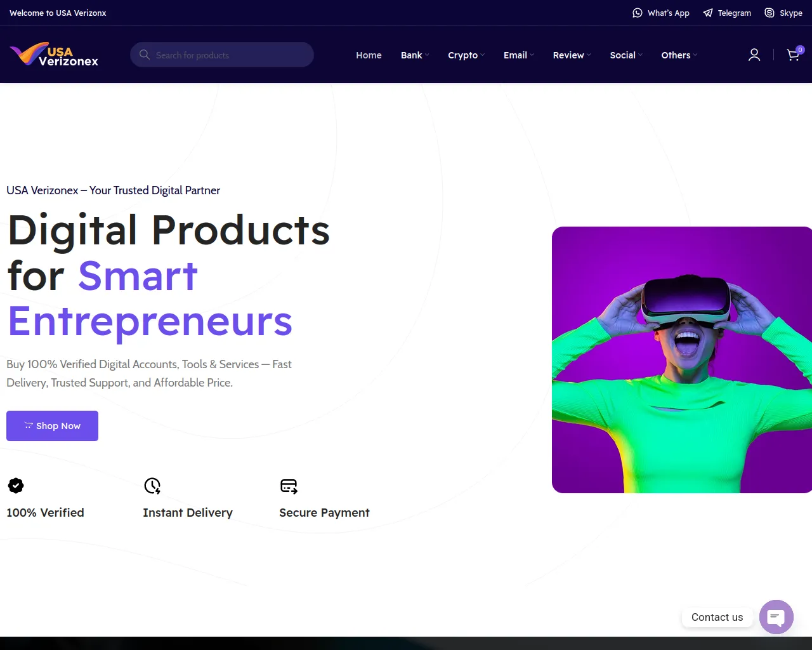
Task: Open the Contact us chat bubble
Action: coord(776,617)
